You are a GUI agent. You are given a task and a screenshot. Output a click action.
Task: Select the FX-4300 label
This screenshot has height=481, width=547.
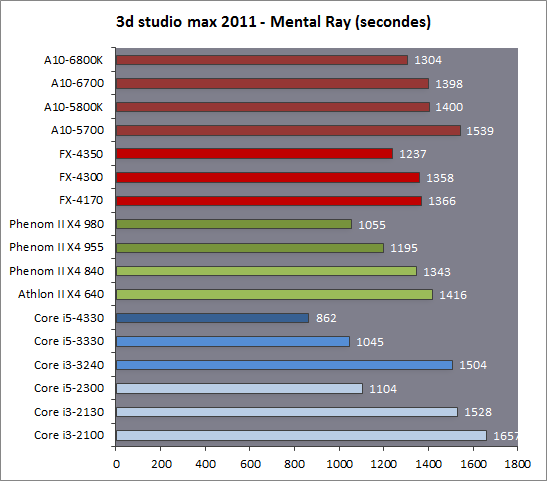coord(81,177)
